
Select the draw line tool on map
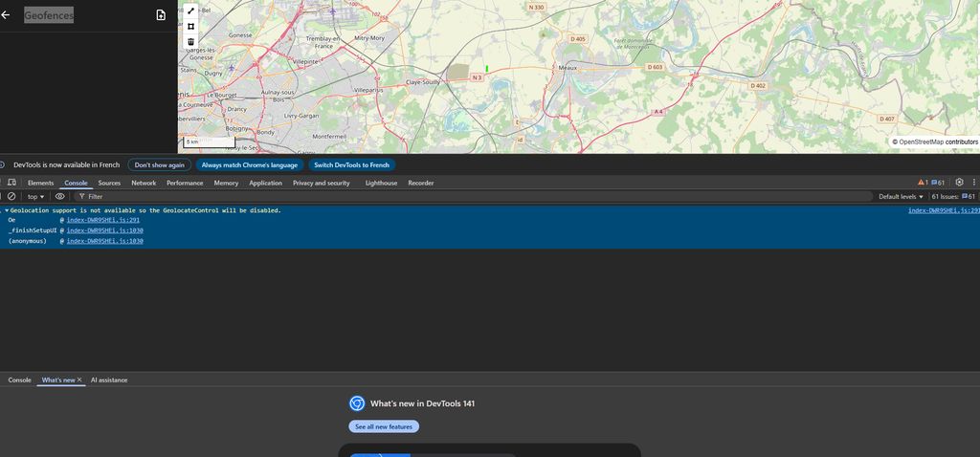(190, 11)
